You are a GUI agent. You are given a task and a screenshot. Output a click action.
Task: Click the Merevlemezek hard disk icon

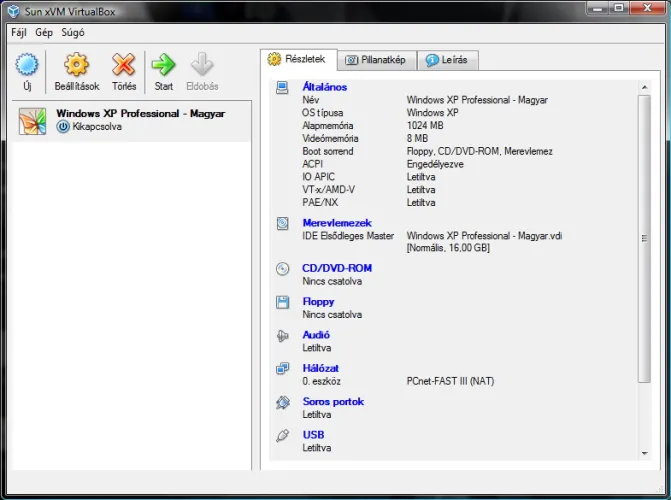tap(282, 223)
